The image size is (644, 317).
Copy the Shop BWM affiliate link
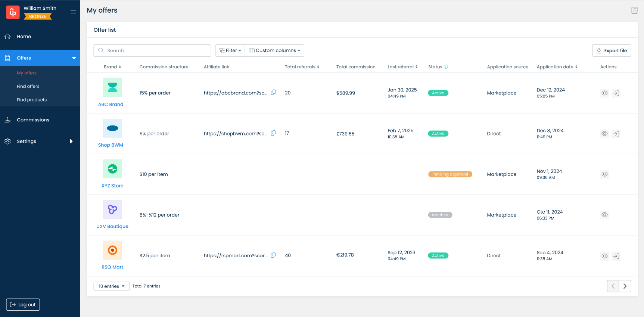click(273, 133)
